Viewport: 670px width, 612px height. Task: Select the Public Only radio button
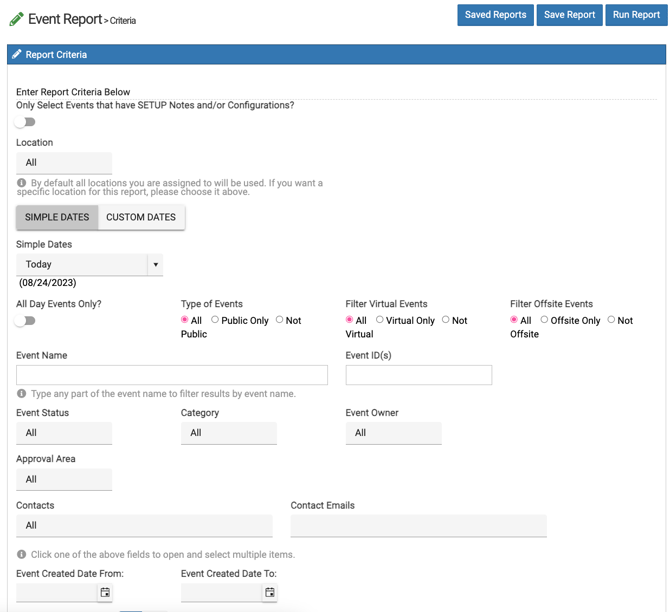tap(215, 320)
